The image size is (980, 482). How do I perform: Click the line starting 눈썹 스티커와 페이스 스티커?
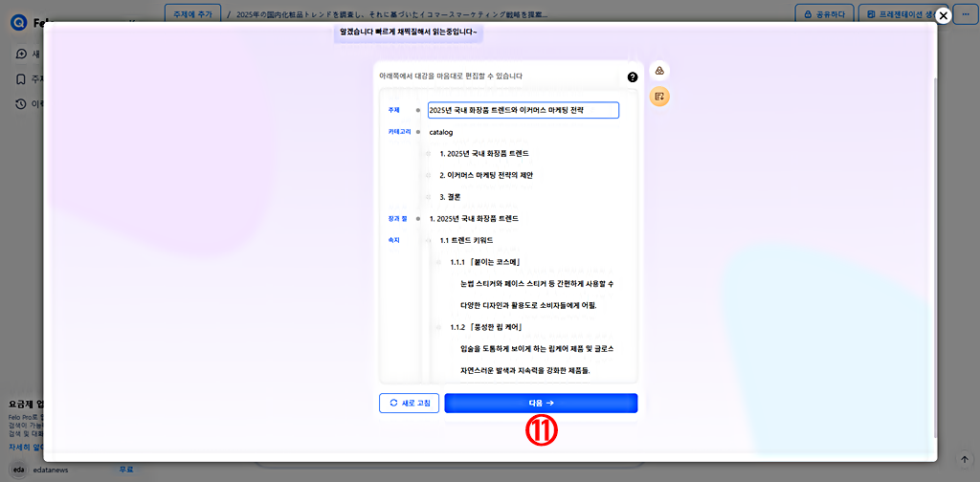(x=537, y=284)
